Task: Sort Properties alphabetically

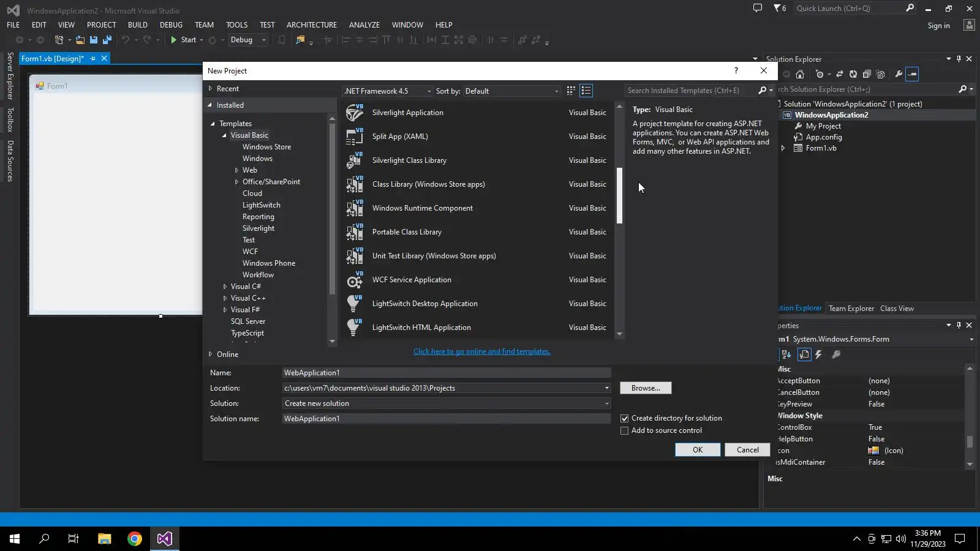Action: point(787,354)
